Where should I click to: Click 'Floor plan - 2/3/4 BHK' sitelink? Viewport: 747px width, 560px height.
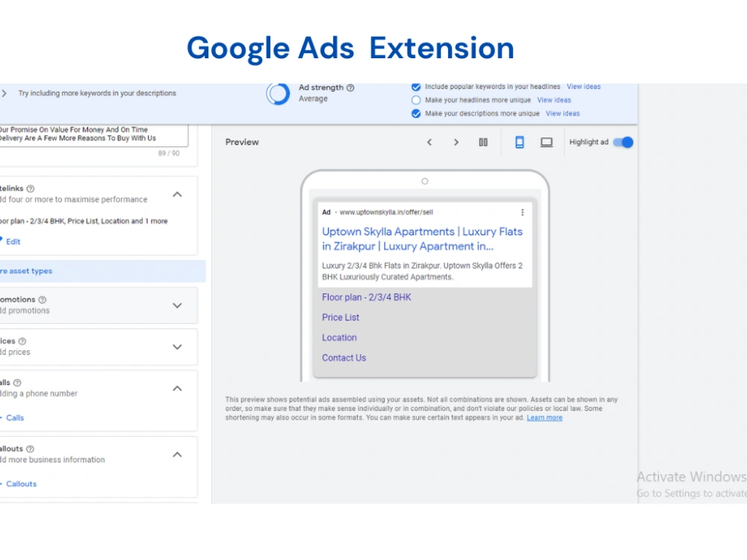(366, 297)
